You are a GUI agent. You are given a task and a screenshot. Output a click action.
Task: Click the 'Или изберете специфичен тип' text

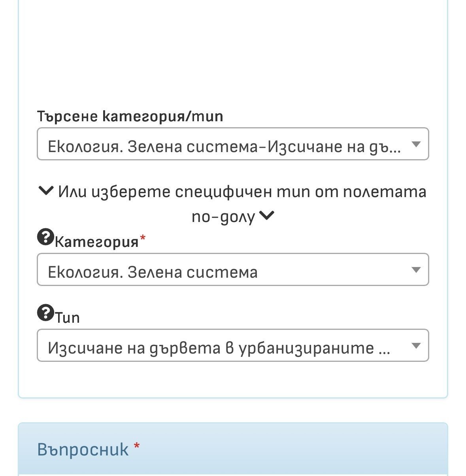click(242, 192)
